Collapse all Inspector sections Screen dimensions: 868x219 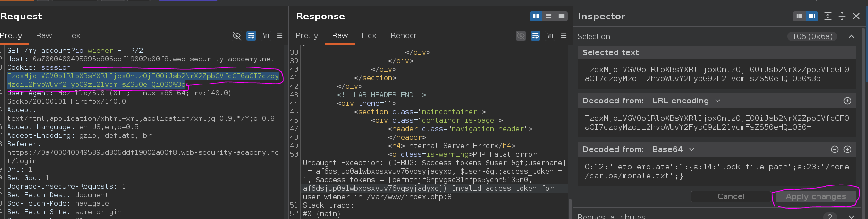[842, 16]
